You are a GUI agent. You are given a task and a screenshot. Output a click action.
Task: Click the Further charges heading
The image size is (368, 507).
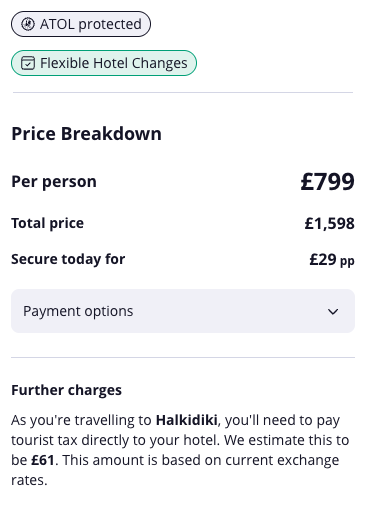click(67, 390)
